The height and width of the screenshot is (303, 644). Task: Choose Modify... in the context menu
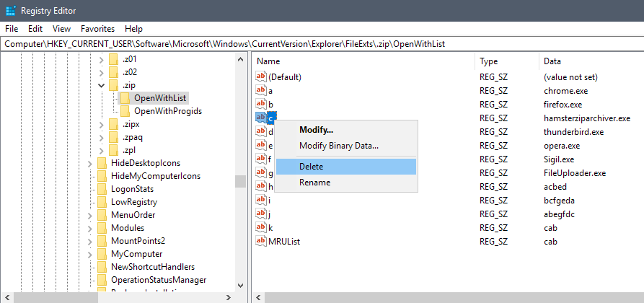pos(346,130)
